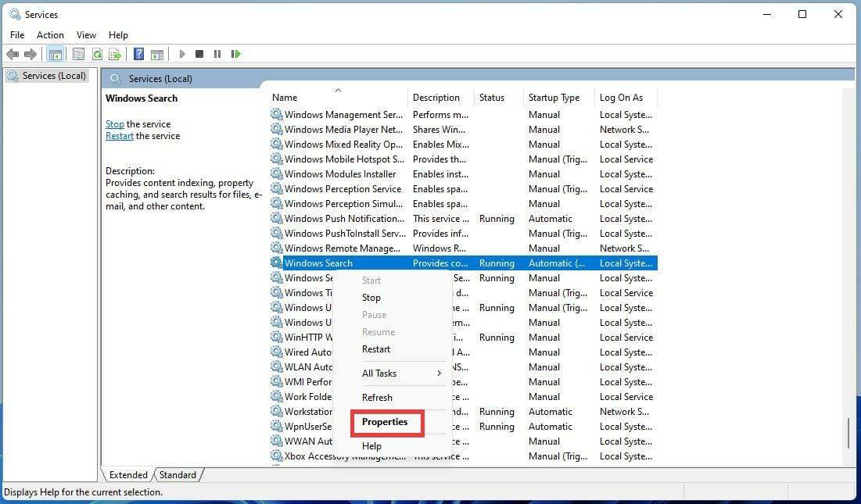Click the Pause Service icon
The image size is (861, 504).
217,54
